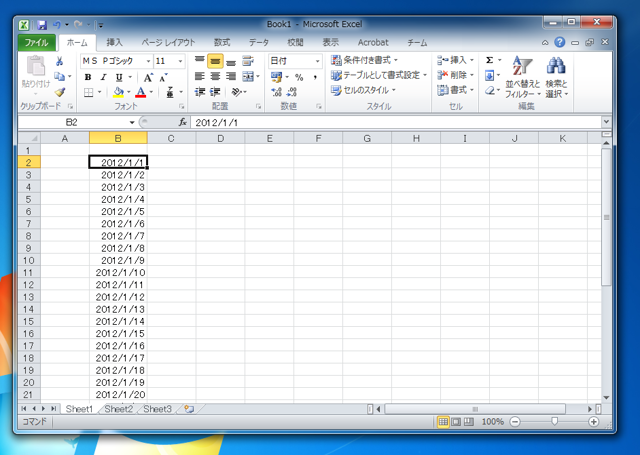Image resolution: width=640 pixels, height=455 pixels.
Task: Apply the Percent style icon
Action: 299,77
